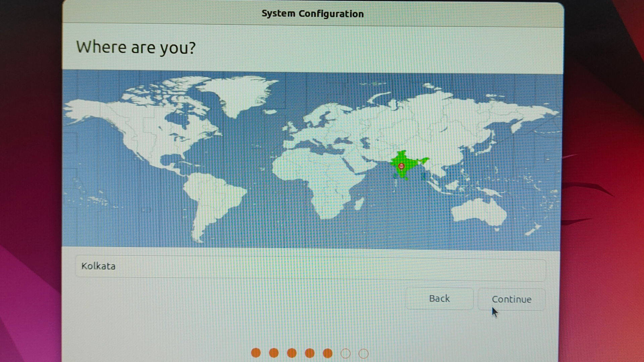Click the first empty progress dot
Viewport: 644px width, 362px height.
[345, 354]
